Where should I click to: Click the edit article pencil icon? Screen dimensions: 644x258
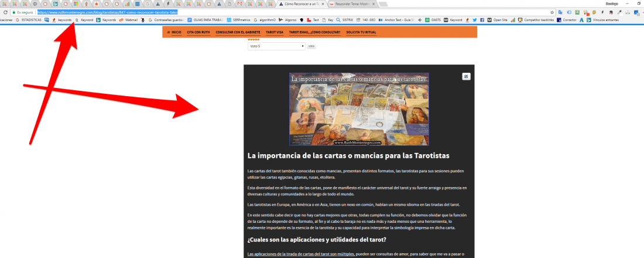pos(466,76)
